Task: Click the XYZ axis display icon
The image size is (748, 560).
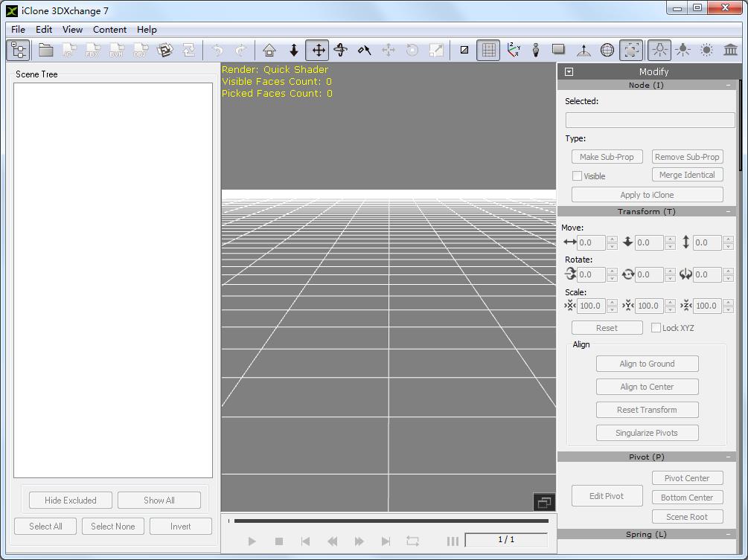Action: pos(513,50)
